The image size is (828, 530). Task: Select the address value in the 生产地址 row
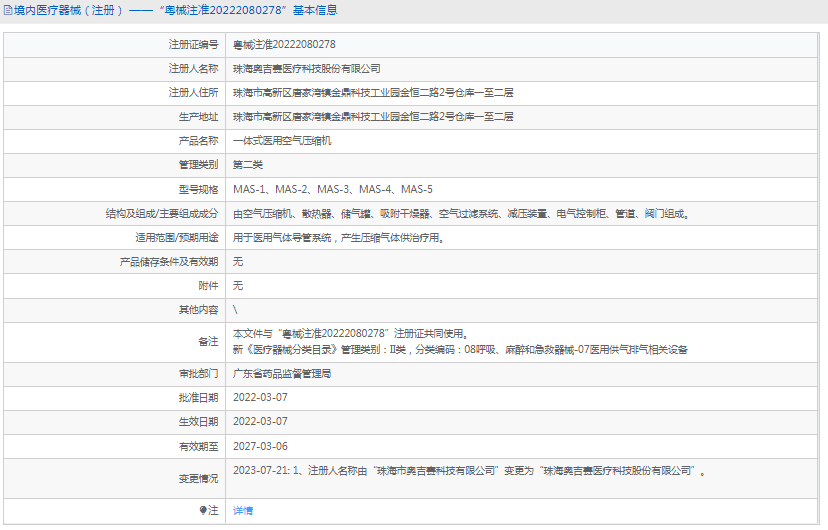point(373,117)
